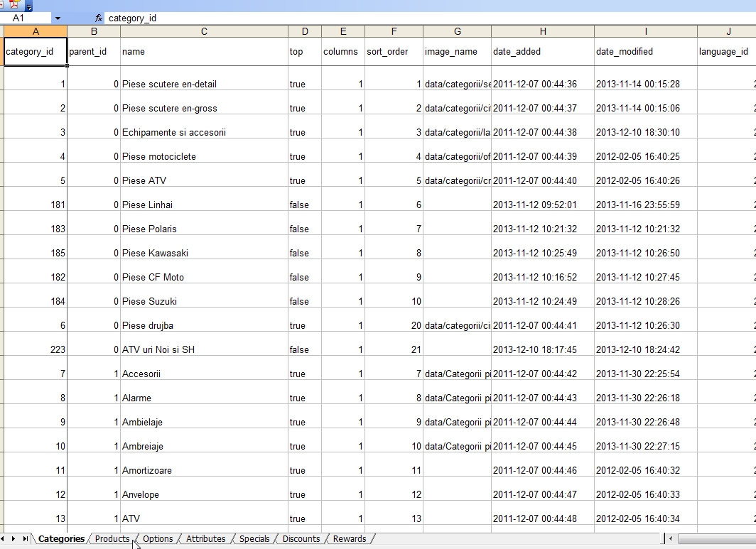Image resolution: width=756 pixels, height=549 pixels.
Task: Switch to the Products sheet tab
Action: point(112,539)
